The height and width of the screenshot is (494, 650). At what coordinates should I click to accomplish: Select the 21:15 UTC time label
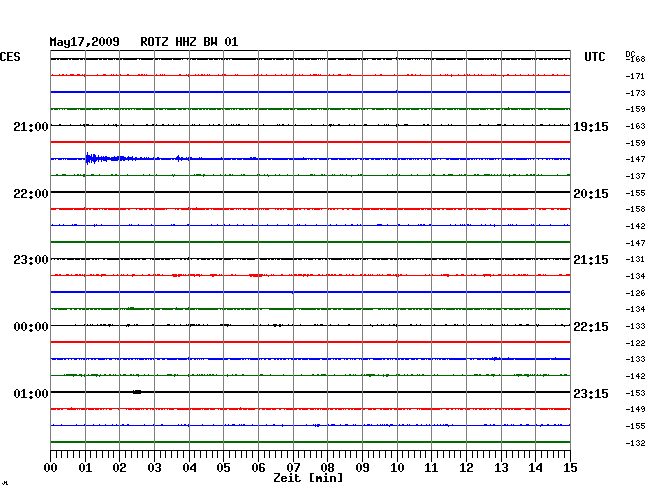tap(591, 260)
